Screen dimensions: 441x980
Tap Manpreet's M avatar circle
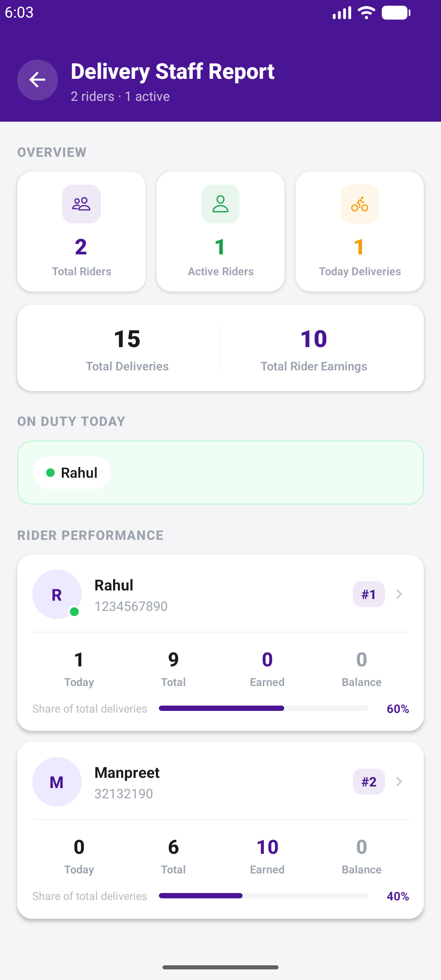[57, 782]
